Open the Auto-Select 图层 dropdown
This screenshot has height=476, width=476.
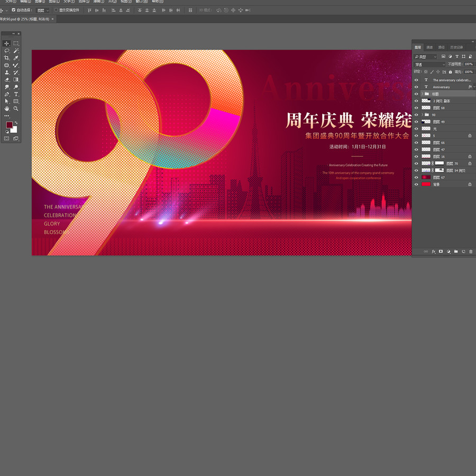[x=43, y=11]
